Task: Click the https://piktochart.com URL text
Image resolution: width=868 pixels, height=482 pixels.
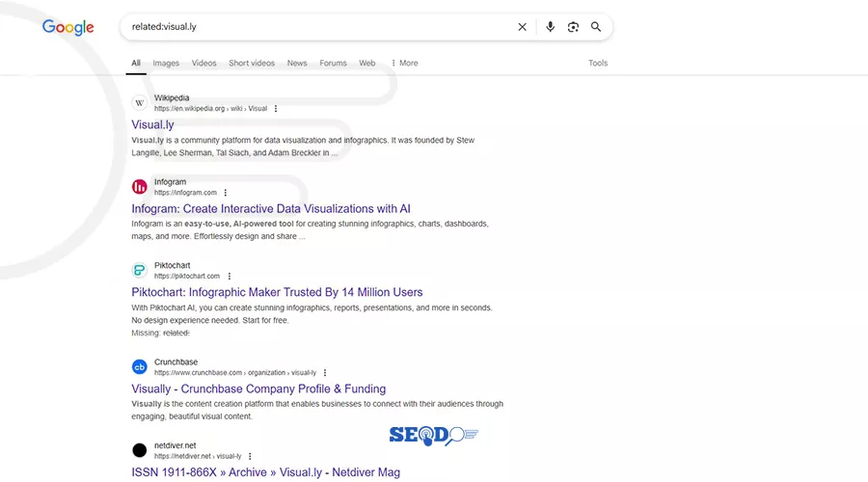Action: click(x=187, y=276)
